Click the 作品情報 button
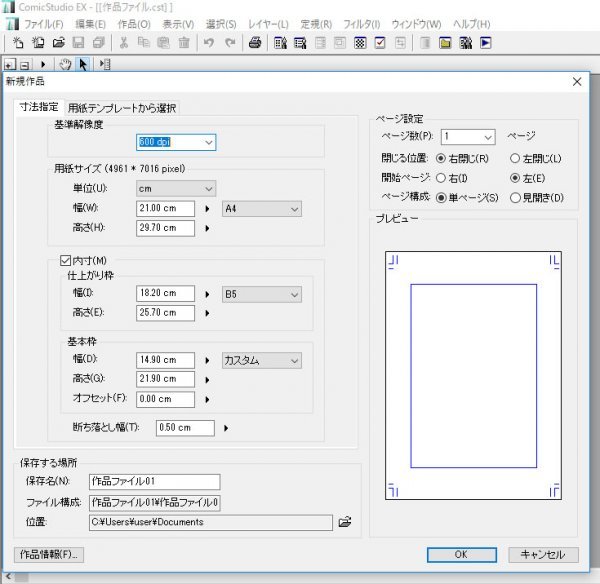 (x=48, y=554)
